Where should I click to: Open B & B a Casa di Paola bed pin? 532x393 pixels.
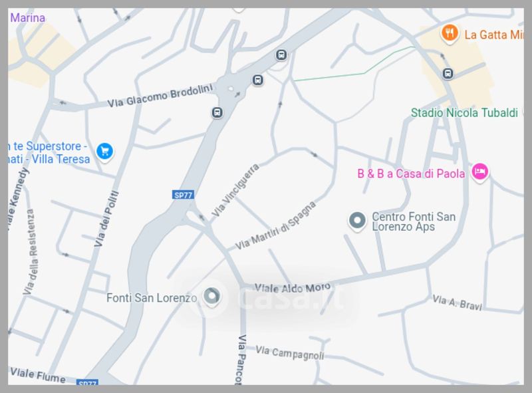(x=479, y=172)
